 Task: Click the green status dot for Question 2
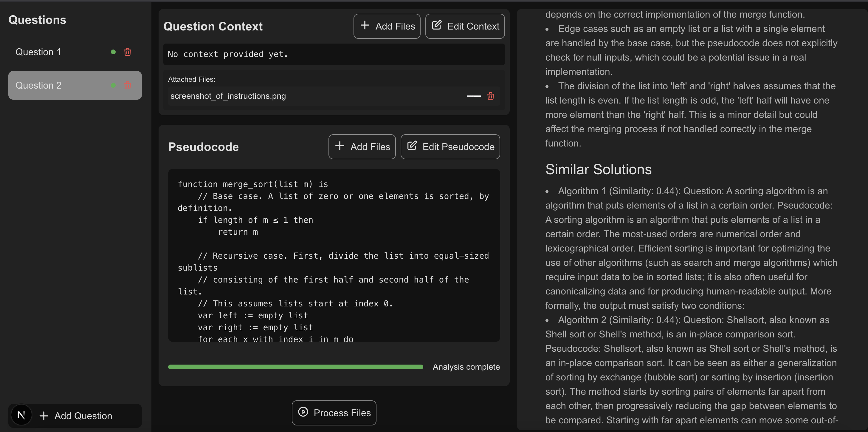click(113, 85)
